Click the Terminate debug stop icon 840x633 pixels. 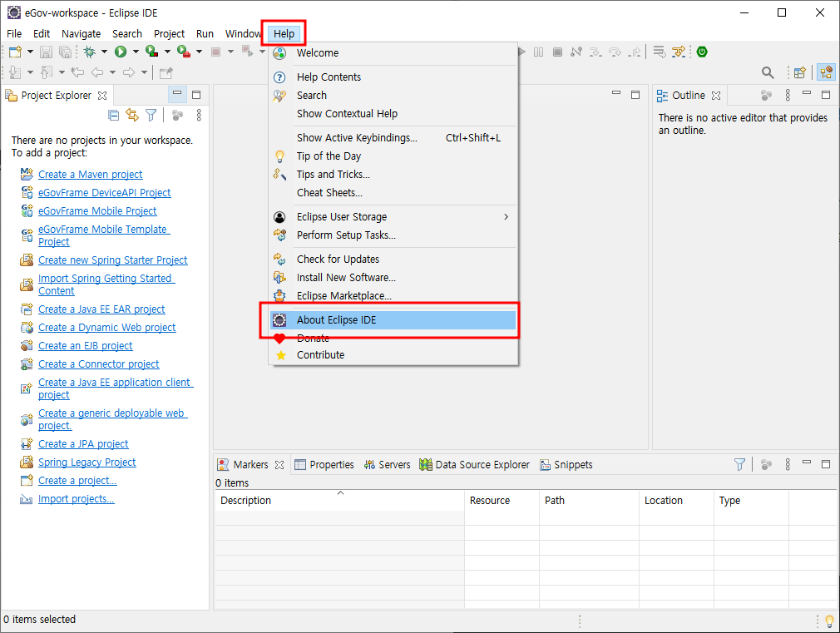pyautogui.click(x=558, y=52)
